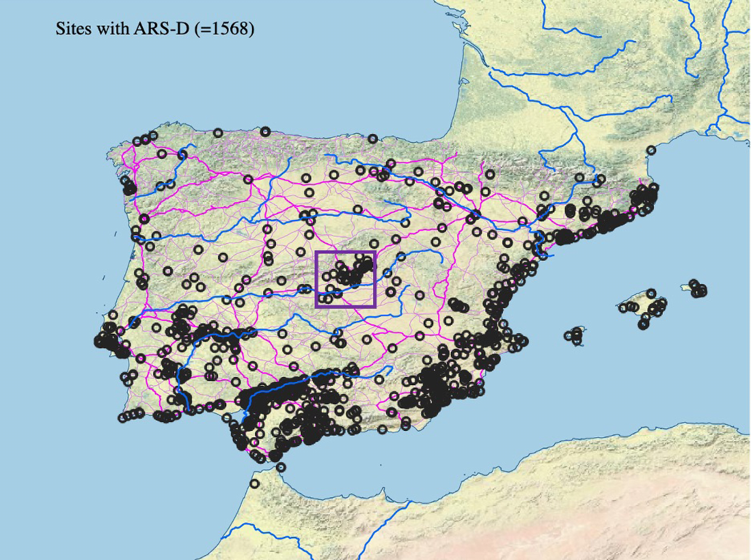Select the lone site marker in North Africa
The height and width of the screenshot is (560, 751).
[x=254, y=484]
